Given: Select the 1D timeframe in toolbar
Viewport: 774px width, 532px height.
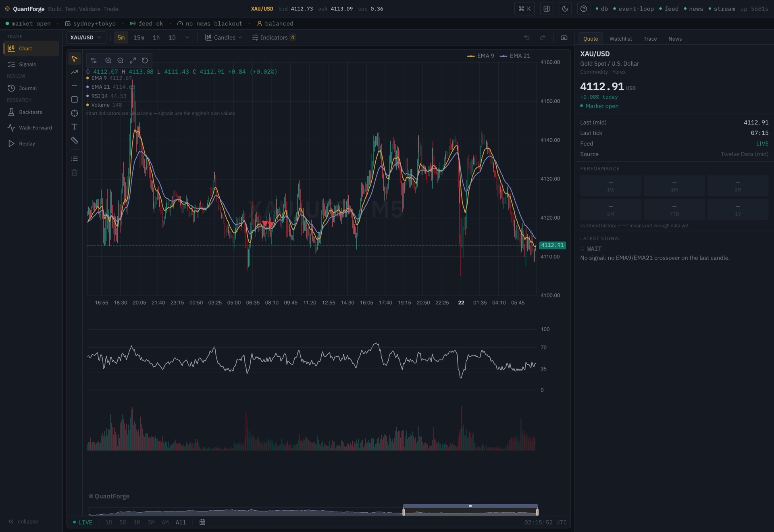Looking at the screenshot, I should point(172,37).
